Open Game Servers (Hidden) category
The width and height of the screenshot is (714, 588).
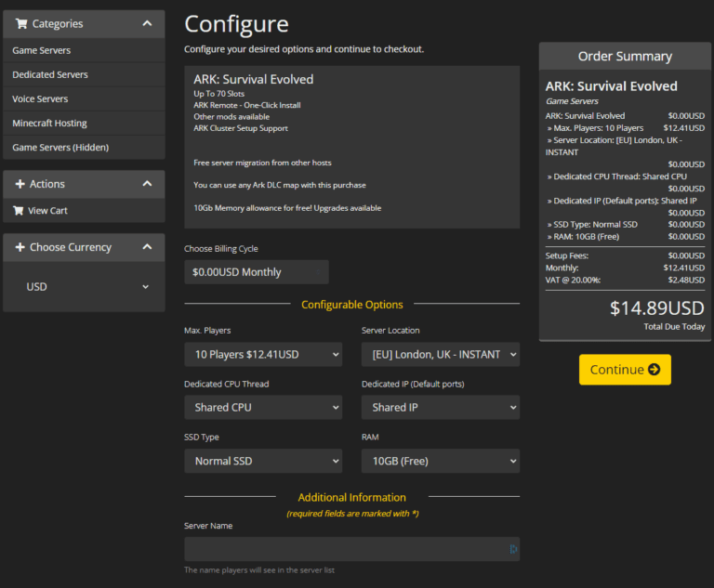pyautogui.click(x=84, y=148)
